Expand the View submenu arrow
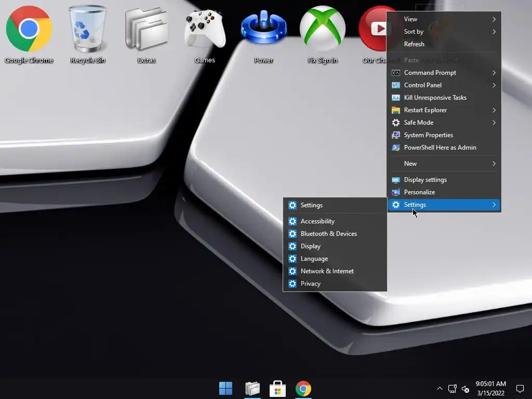Image resolution: width=532 pixels, height=399 pixels. pyautogui.click(x=494, y=19)
